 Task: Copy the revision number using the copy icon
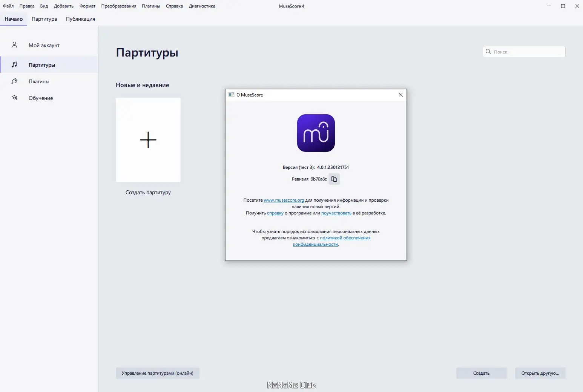[334, 179]
